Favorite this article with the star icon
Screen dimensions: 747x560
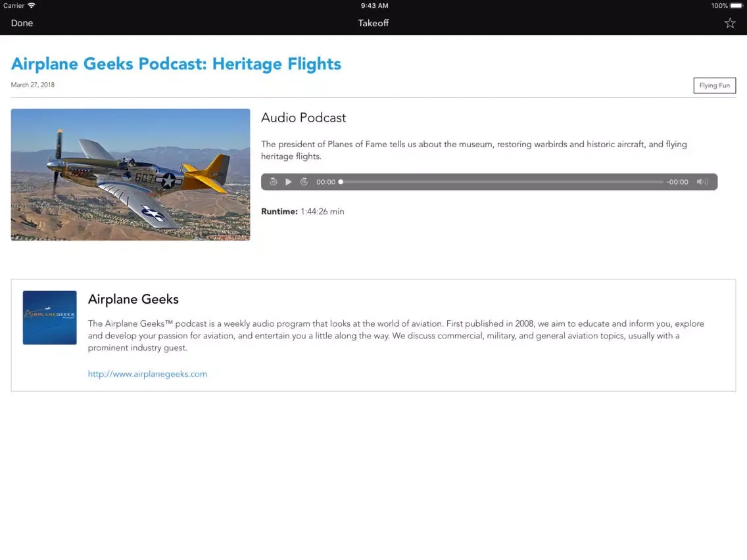(729, 23)
